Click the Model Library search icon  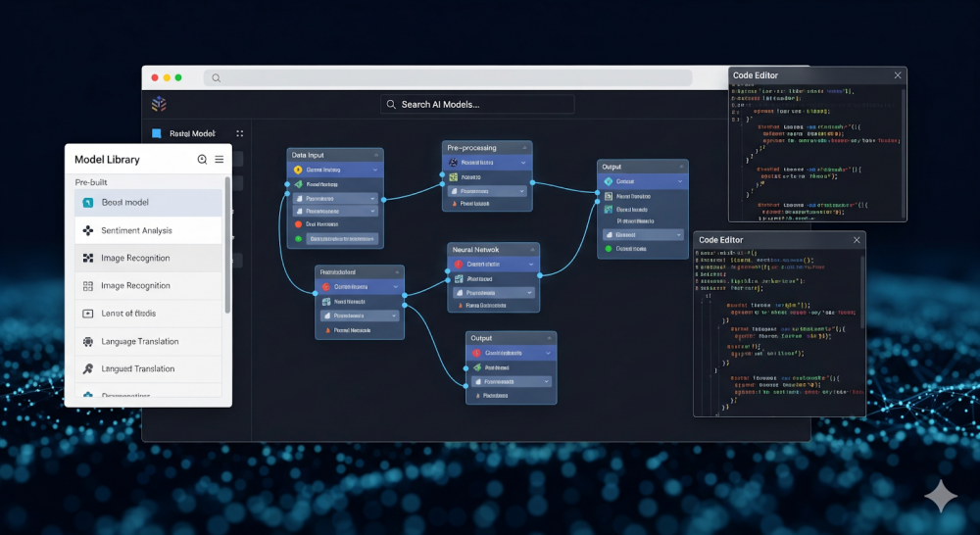(202, 160)
